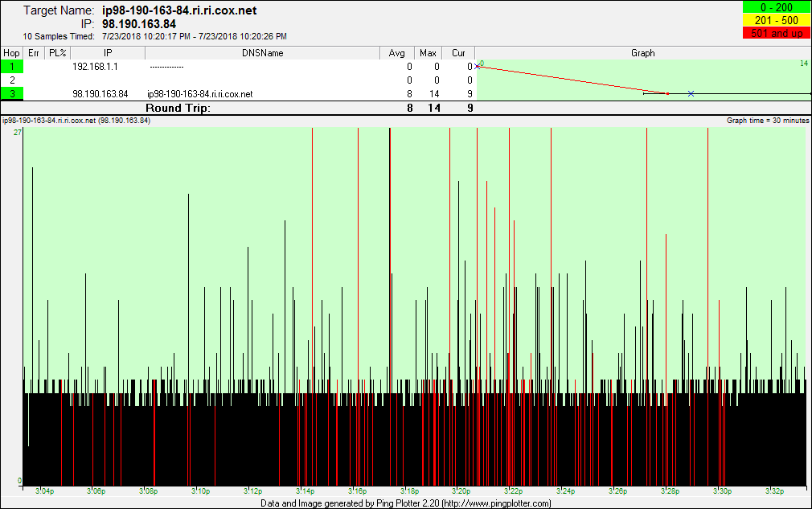Image resolution: width=812 pixels, height=509 pixels.
Task: Click the Graph column header
Action: (x=642, y=53)
